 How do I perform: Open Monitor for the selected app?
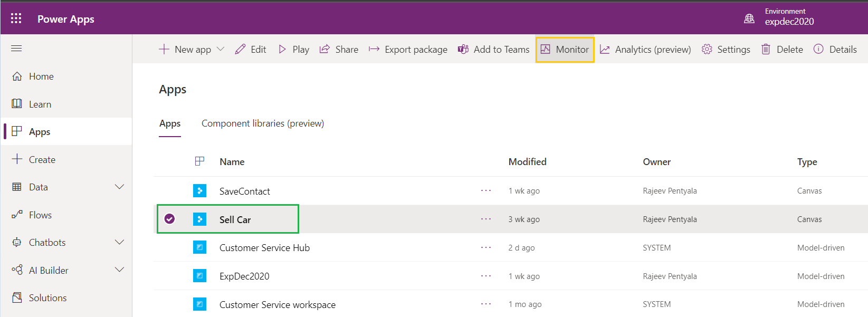565,49
